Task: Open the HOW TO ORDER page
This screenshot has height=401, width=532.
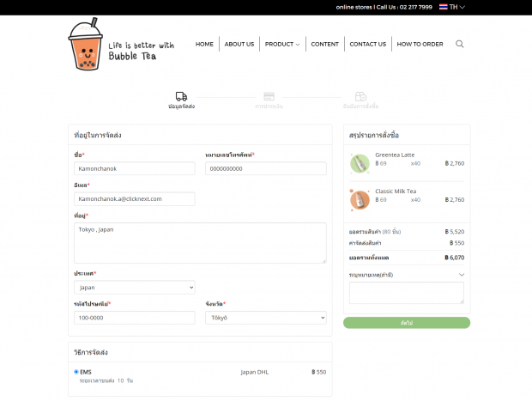Action: coord(420,44)
